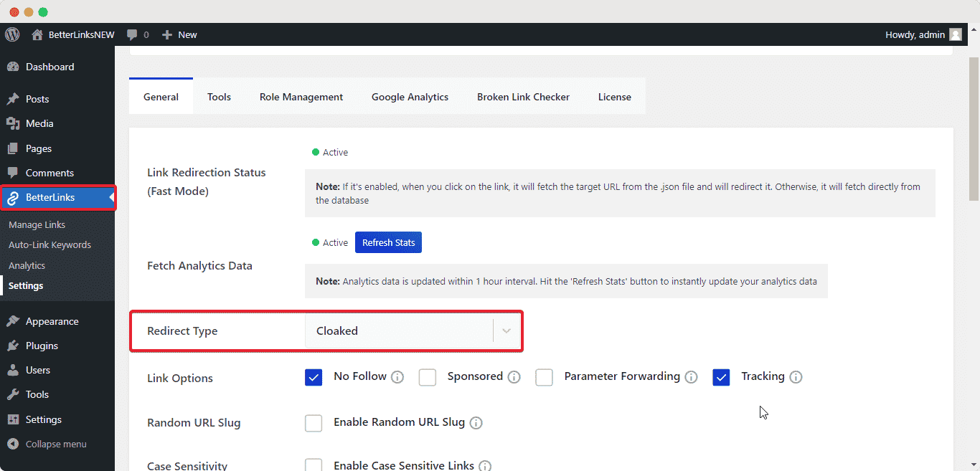Screen dimensions: 980x471
Task: Uncheck the No Follow checkbox
Action: tap(314, 377)
